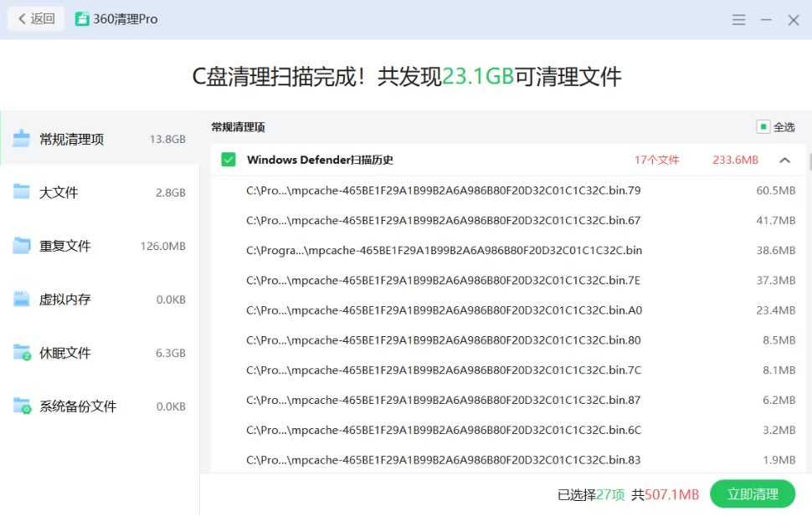This screenshot has height=516, width=812.
Task: Toggle the 全选 select-all checkbox
Action: [x=763, y=127]
